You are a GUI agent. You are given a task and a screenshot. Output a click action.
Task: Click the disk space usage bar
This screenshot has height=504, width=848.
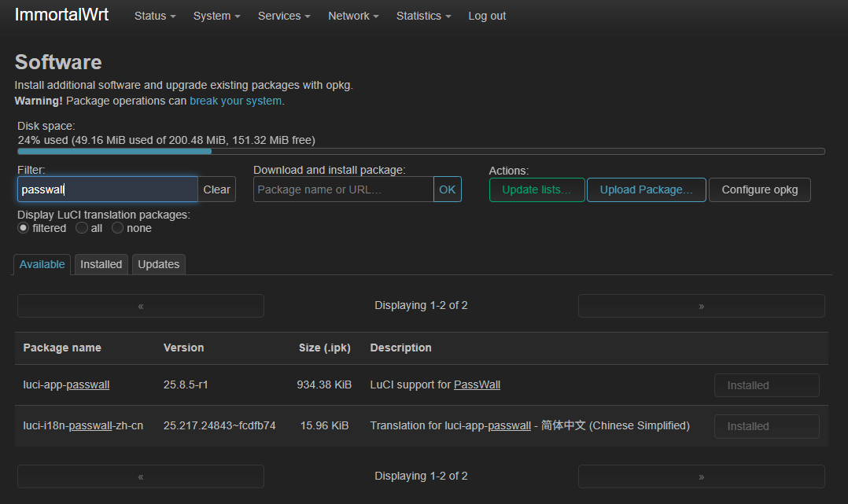421,151
